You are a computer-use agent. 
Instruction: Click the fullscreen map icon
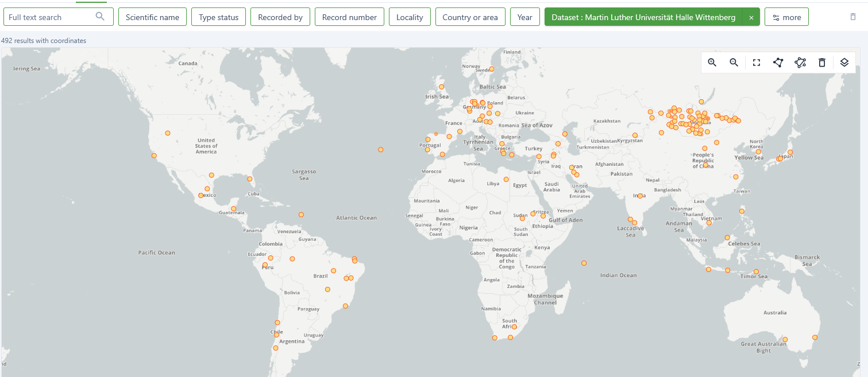coord(757,63)
